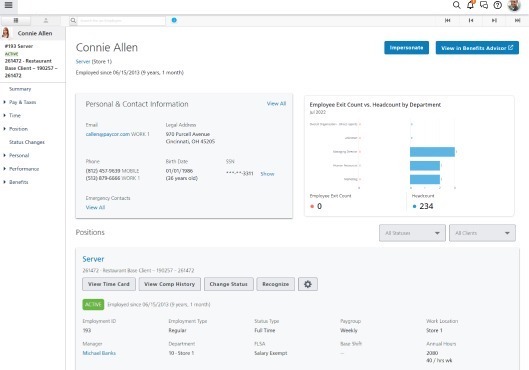
Task: Open All Clients dropdown
Action: click(x=482, y=233)
